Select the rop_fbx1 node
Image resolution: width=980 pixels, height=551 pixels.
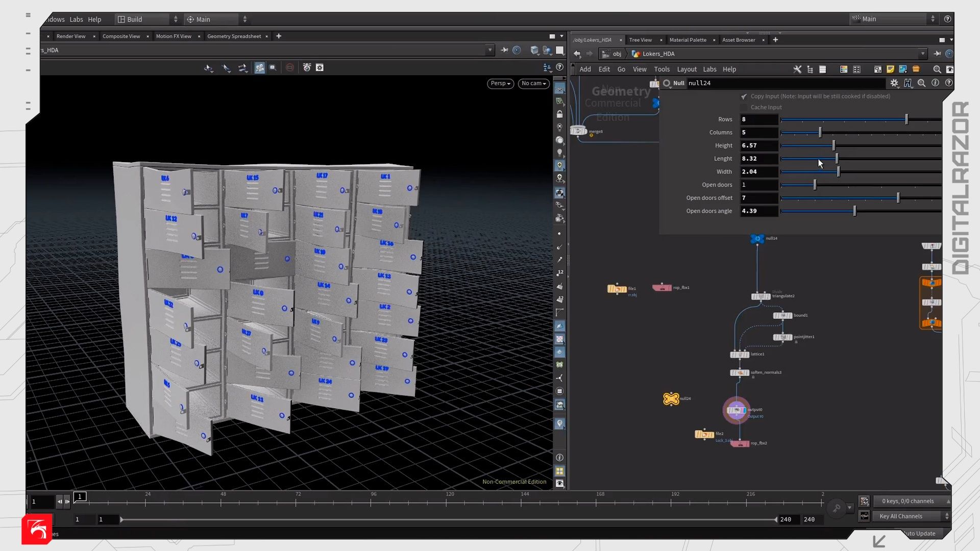[x=662, y=288]
